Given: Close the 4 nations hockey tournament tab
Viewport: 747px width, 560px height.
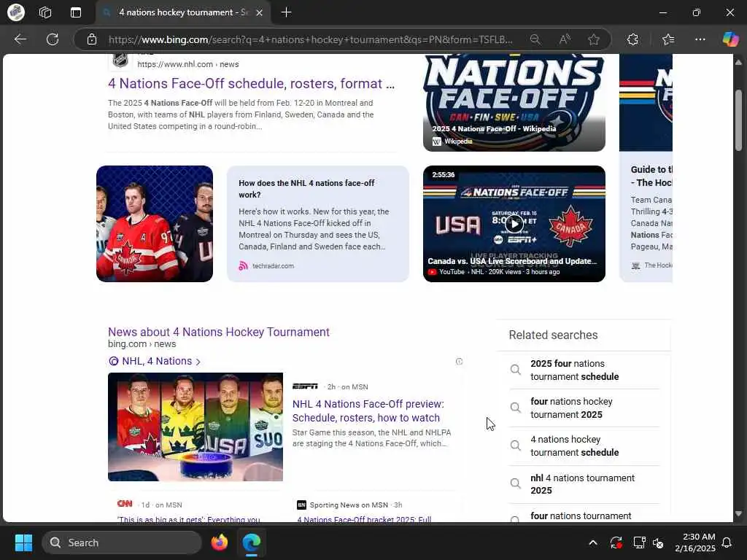Looking at the screenshot, I should point(259,13).
